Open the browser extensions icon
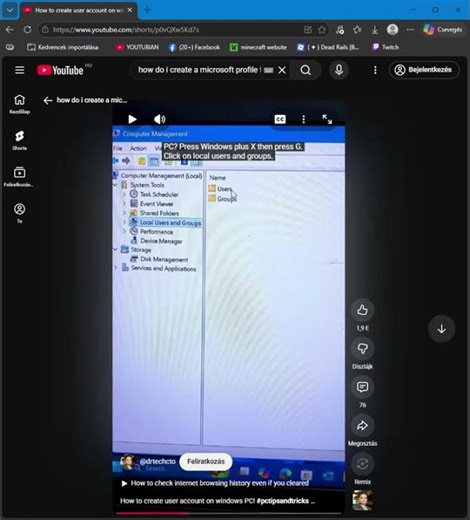Viewport: 470px width, 520px height. point(340,30)
